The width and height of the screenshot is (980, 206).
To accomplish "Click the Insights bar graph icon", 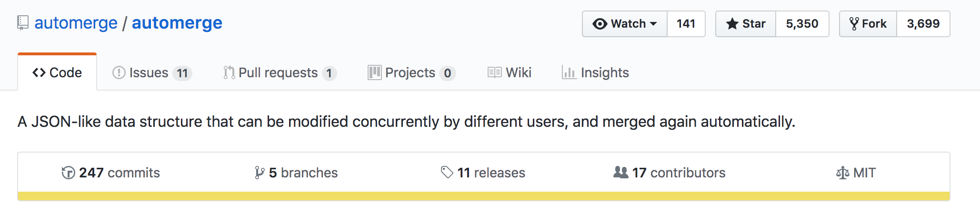I will pos(569,72).
